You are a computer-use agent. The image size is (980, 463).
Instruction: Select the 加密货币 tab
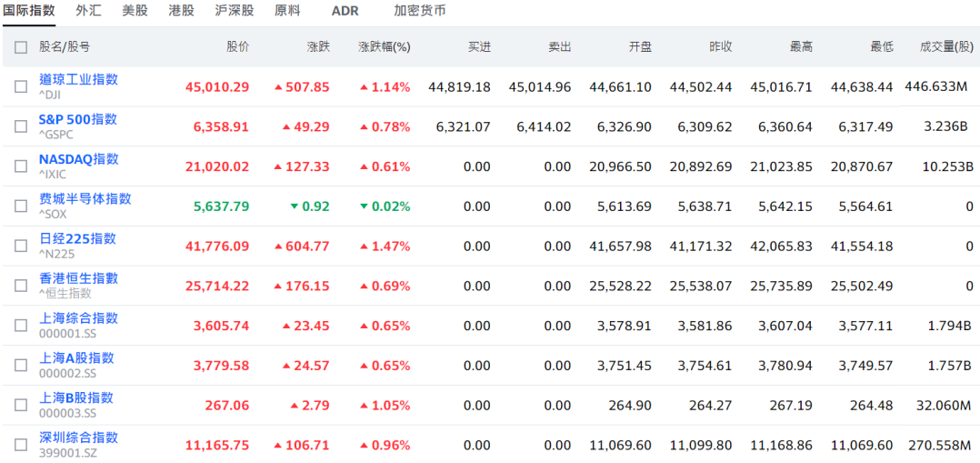[419, 11]
